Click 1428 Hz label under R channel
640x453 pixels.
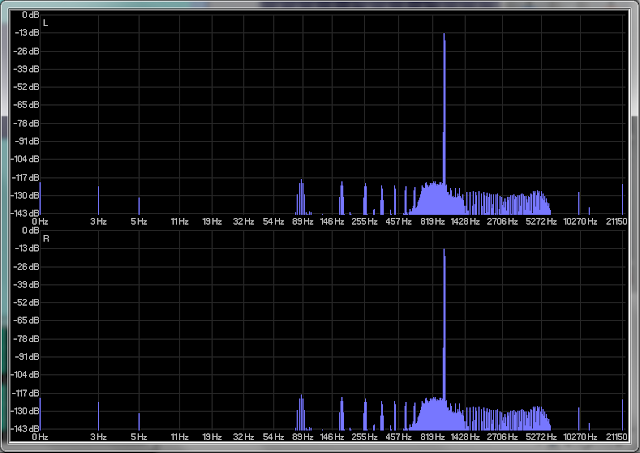465,437
